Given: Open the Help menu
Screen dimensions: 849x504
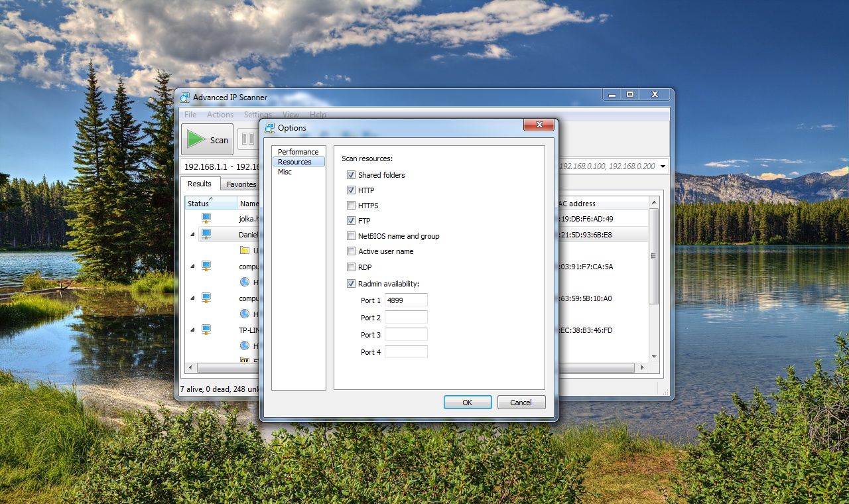Looking at the screenshot, I should click(x=318, y=115).
